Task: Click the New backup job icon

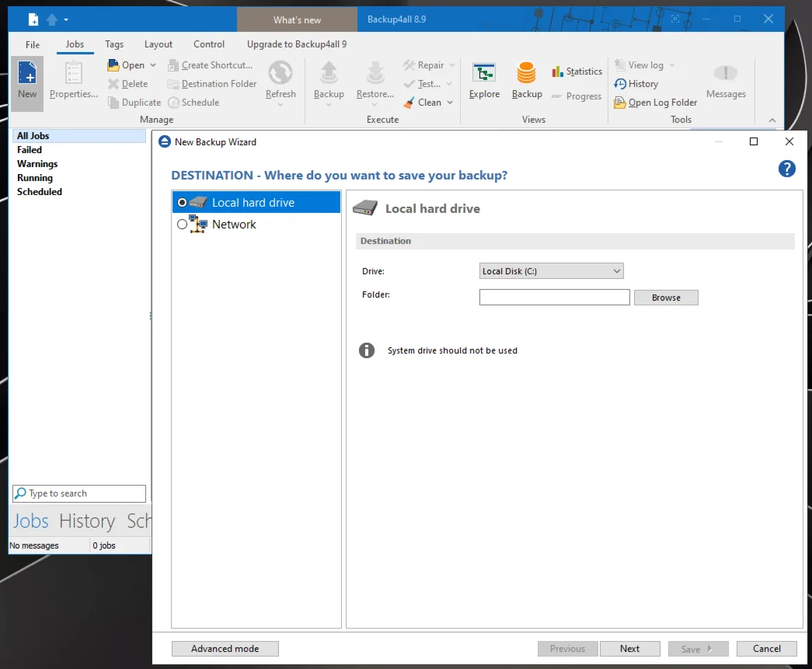Action: coord(27,75)
